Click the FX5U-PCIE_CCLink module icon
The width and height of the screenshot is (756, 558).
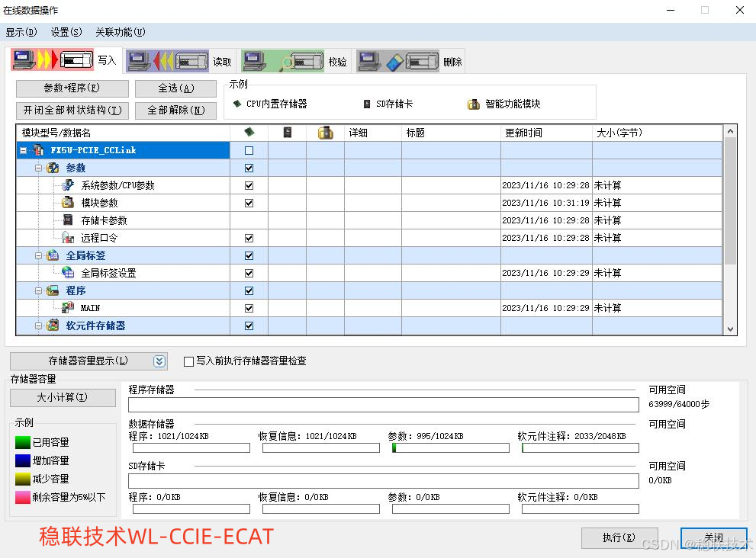coord(39,150)
